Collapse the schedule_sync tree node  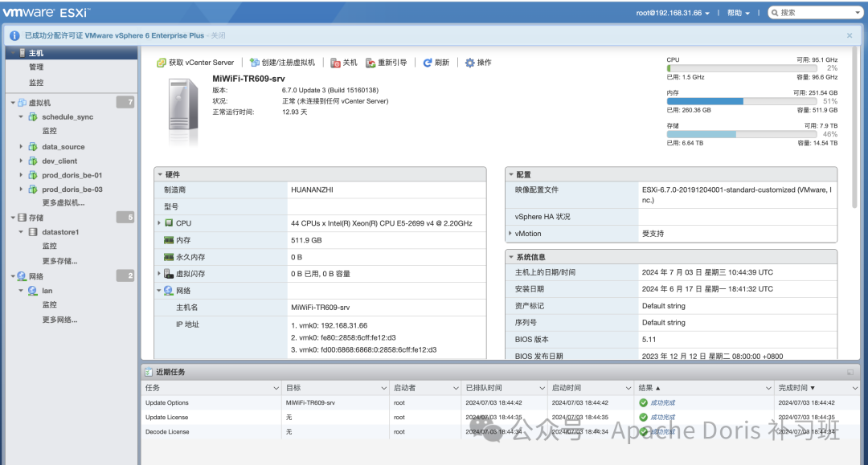pyautogui.click(x=21, y=117)
